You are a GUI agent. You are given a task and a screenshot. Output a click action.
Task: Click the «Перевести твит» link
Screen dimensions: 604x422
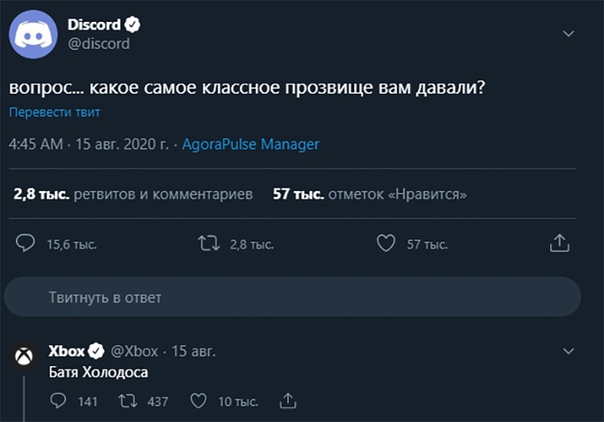pyautogui.click(x=49, y=113)
